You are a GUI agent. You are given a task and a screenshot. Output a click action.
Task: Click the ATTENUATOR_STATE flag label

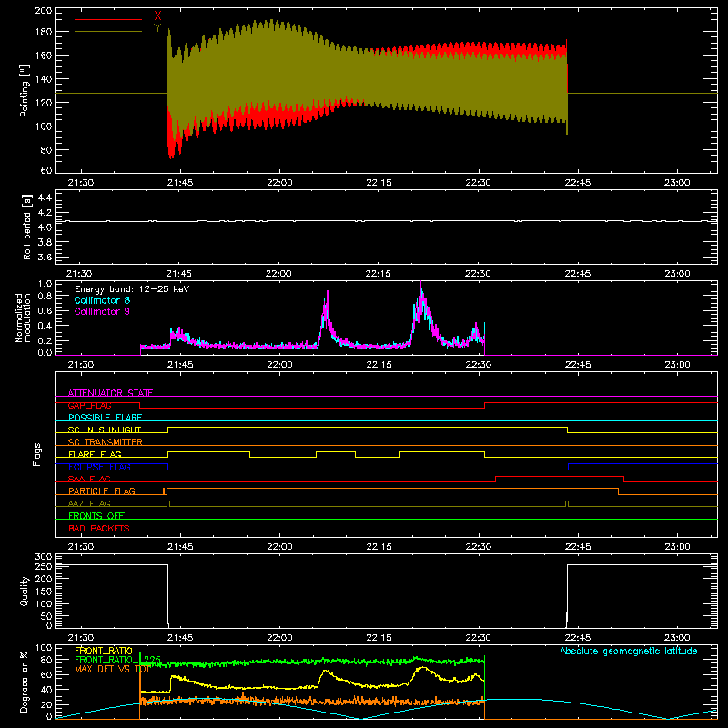pos(110,393)
